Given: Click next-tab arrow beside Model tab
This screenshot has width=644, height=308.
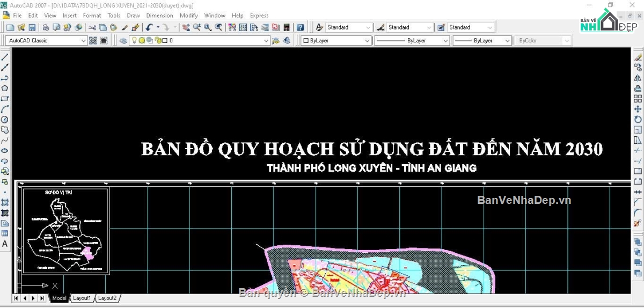Looking at the screenshot, I should (x=33, y=298).
